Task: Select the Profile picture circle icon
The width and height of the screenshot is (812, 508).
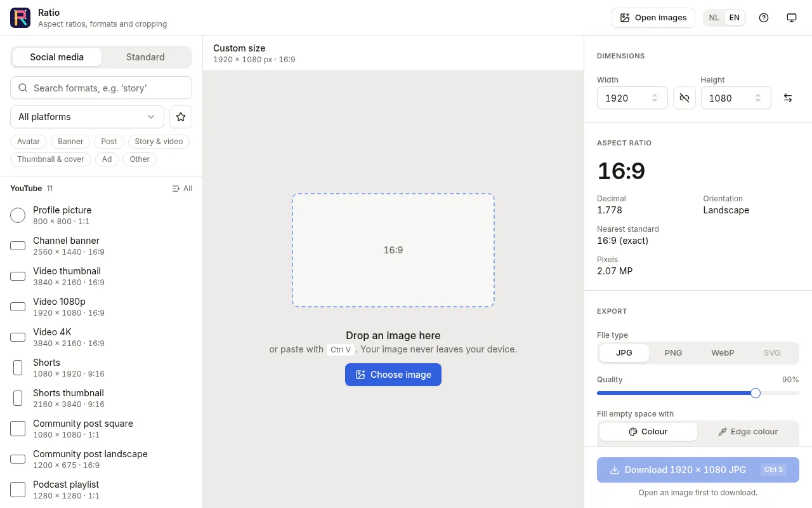Action: click(x=18, y=215)
